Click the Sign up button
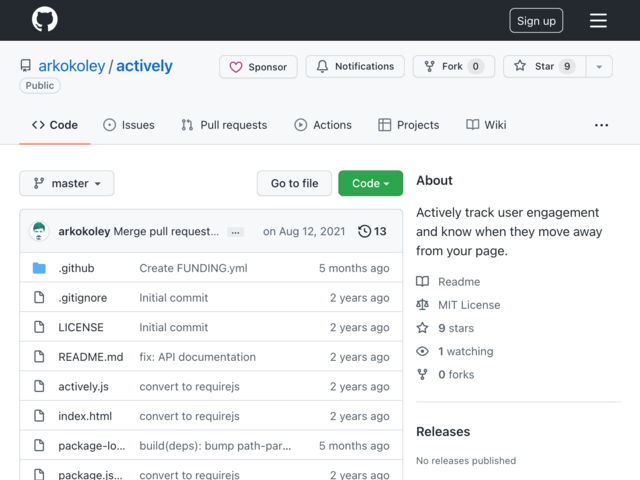Image resolution: width=640 pixels, height=480 pixels. coord(536,20)
